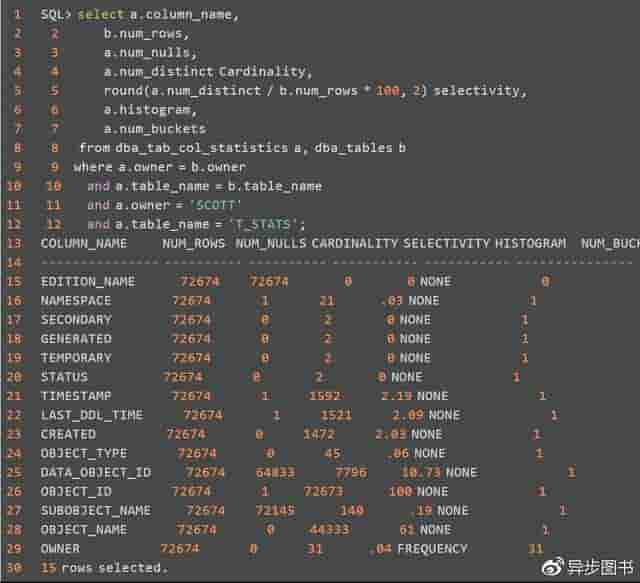Click the 异步图书 watermark text

point(598,567)
